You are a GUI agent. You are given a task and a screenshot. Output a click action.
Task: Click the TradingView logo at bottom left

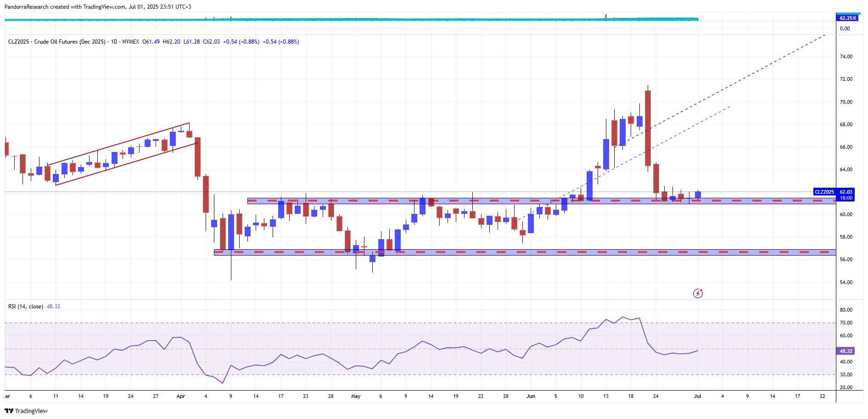click(x=26, y=411)
